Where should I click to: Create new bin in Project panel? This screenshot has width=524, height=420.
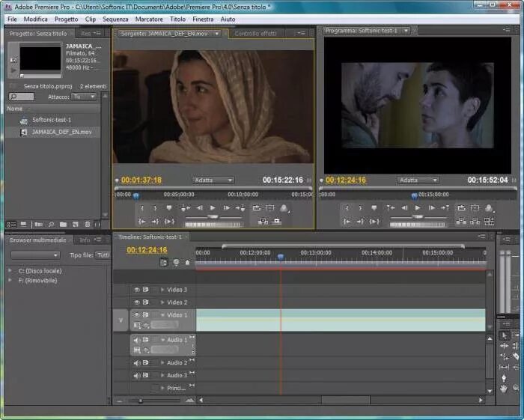63,224
